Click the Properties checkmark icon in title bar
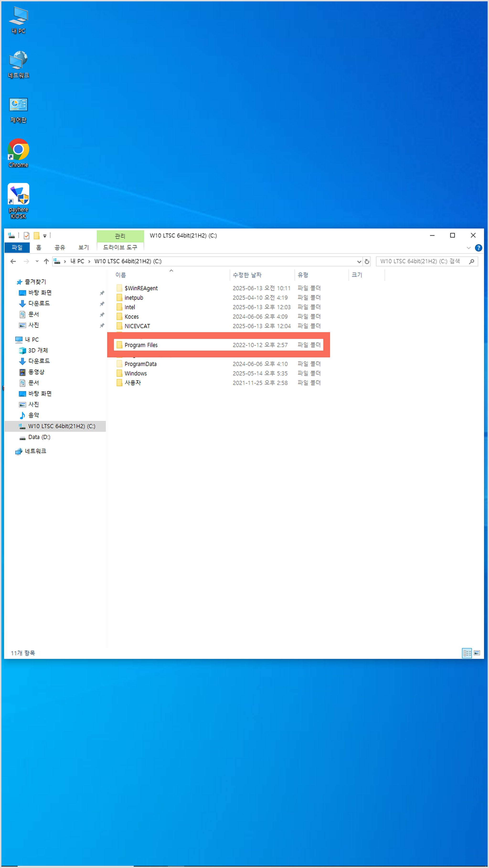Screen dimensions: 489x868 27,236
